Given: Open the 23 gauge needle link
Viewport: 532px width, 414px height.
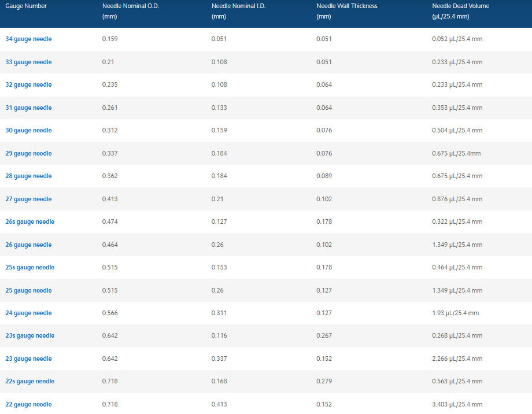Looking at the screenshot, I should point(28,358).
